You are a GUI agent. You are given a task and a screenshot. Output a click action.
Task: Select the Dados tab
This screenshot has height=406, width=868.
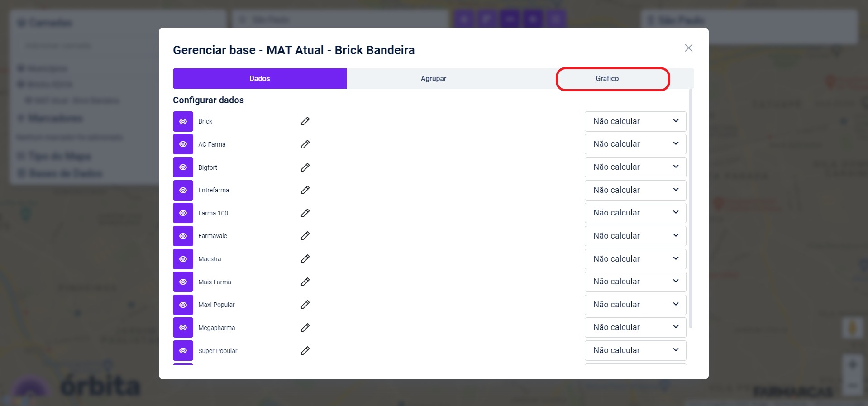(259, 79)
